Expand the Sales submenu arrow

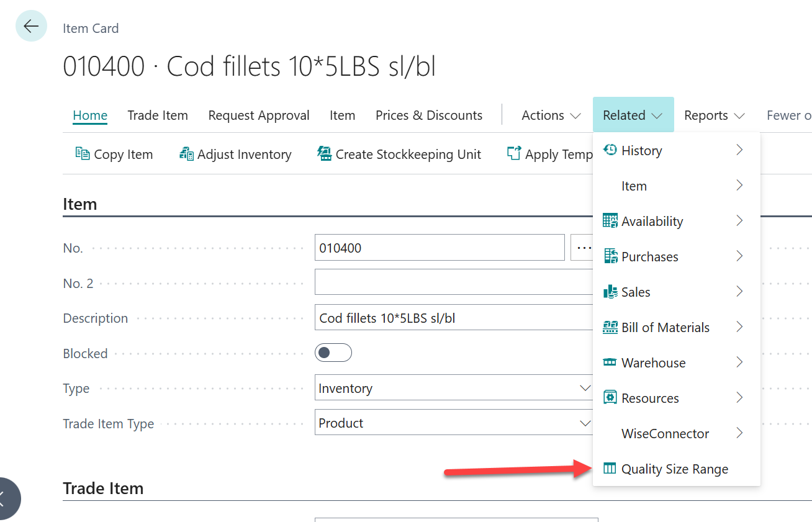(x=739, y=292)
